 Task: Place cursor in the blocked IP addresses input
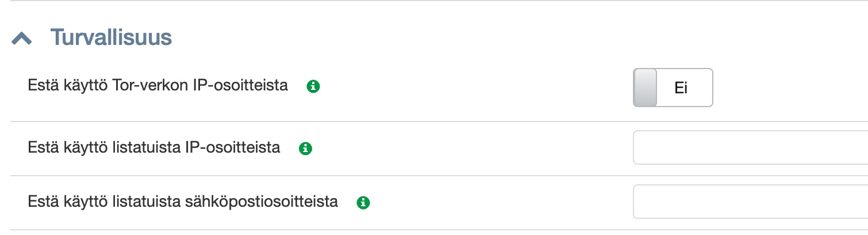(x=747, y=148)
